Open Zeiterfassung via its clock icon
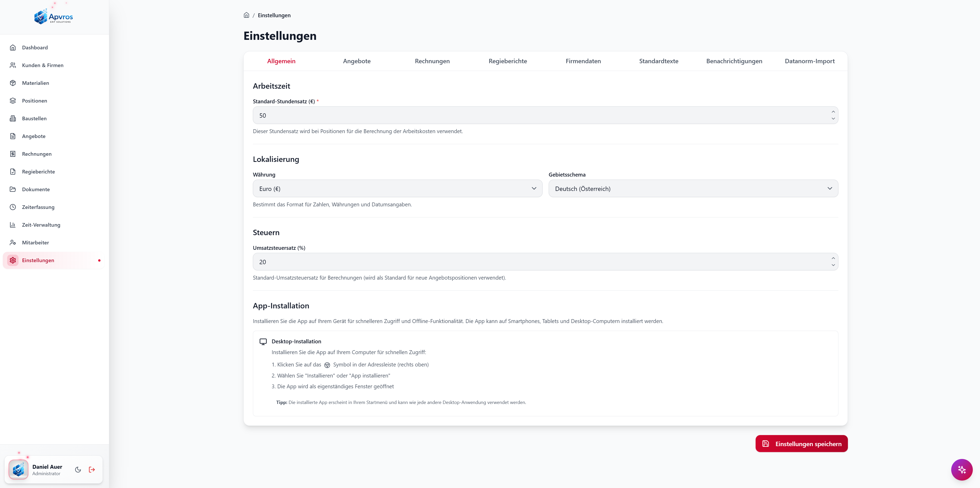The image size is (980, 488). click(x=13, y=207)
